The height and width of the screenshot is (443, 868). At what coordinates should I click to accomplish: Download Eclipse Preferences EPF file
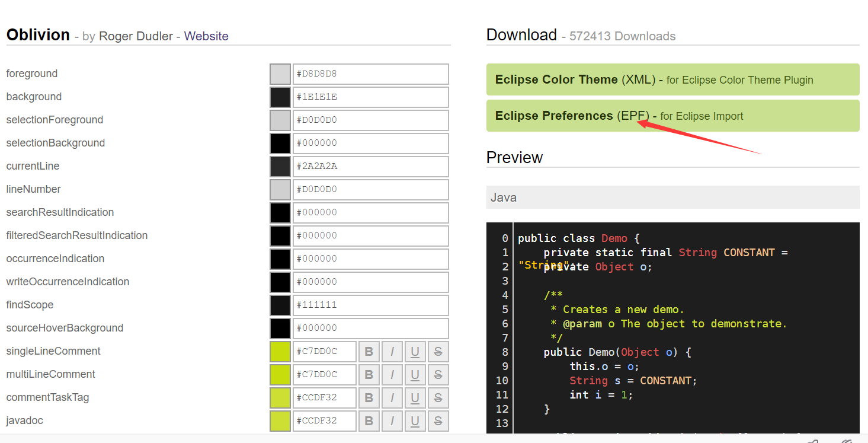click(672, 116)
